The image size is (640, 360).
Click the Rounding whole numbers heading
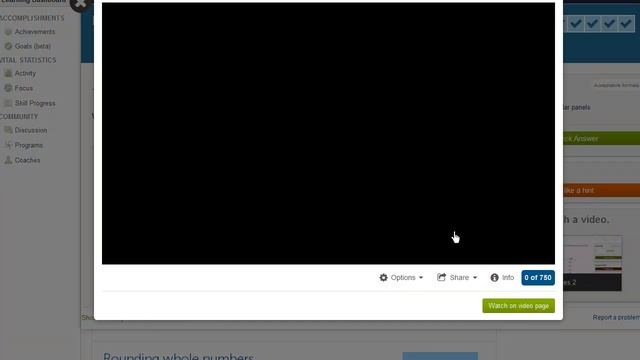point(179,356)
